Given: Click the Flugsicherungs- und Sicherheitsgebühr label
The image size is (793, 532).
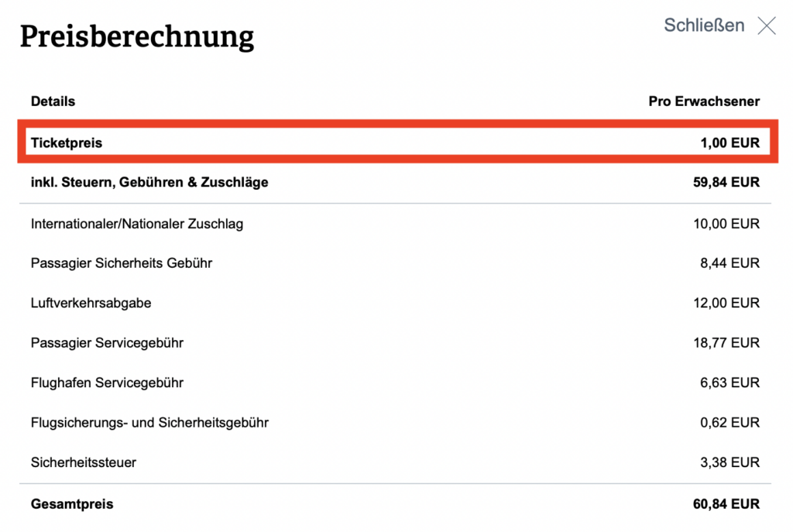Looking at the screenshot, I should tap(149, 423).
